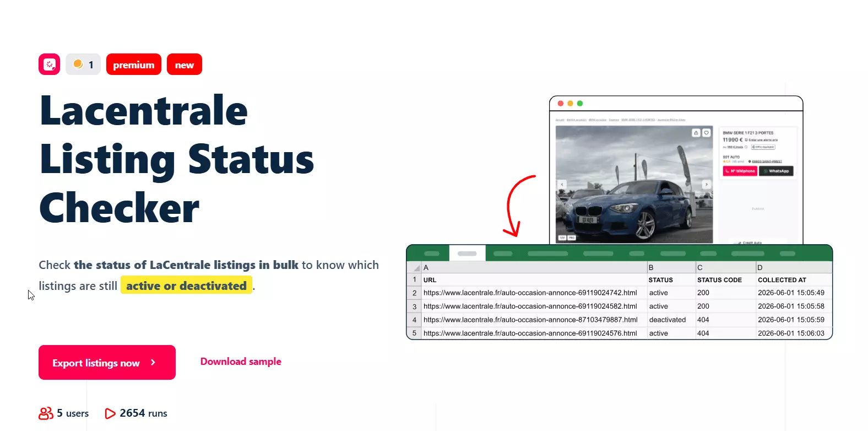Select column C header
This screenshot has height=431, width=868.
pos(725,267)
